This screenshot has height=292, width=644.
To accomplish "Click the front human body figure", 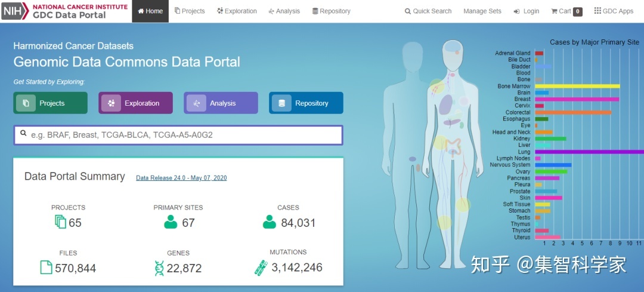I will 453,154.
